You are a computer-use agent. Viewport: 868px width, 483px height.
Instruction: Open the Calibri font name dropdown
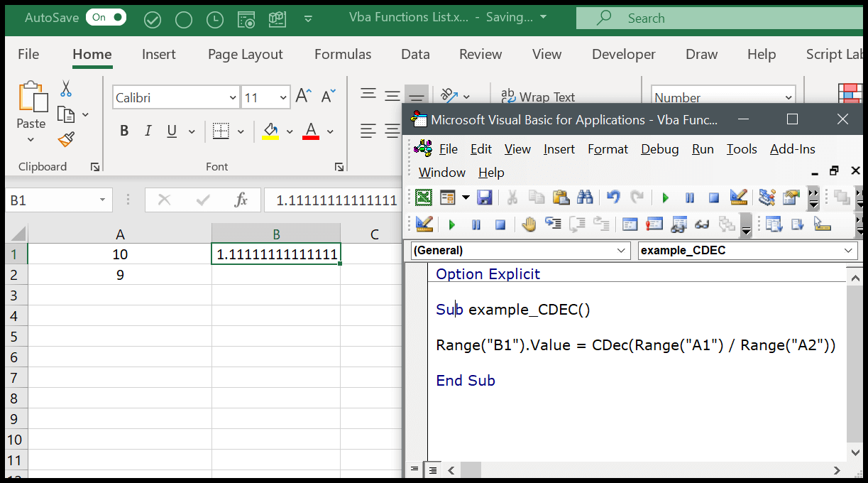tap(233, 98)
